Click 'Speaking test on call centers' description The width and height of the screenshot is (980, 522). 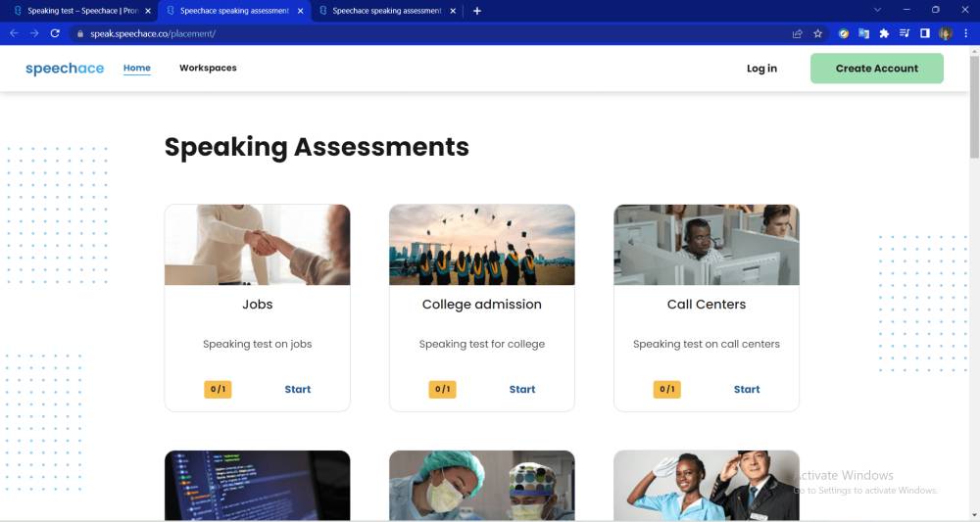tap(707, 344)
